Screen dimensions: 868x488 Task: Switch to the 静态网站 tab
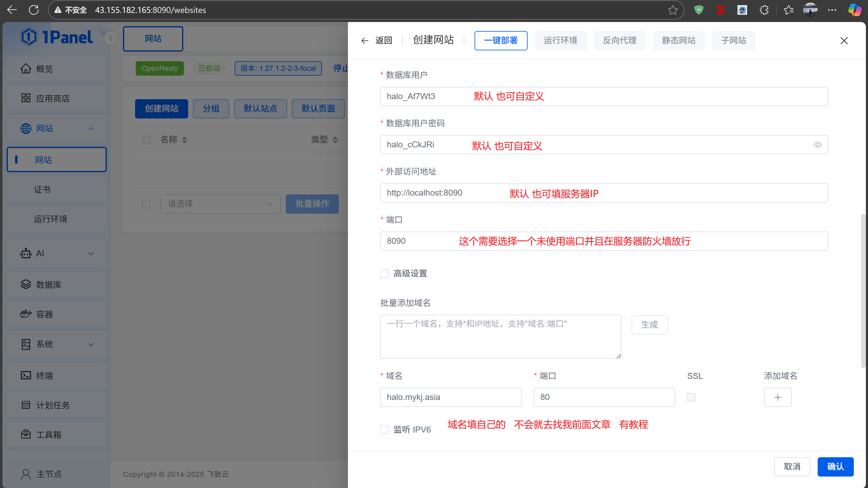(678, 40)
